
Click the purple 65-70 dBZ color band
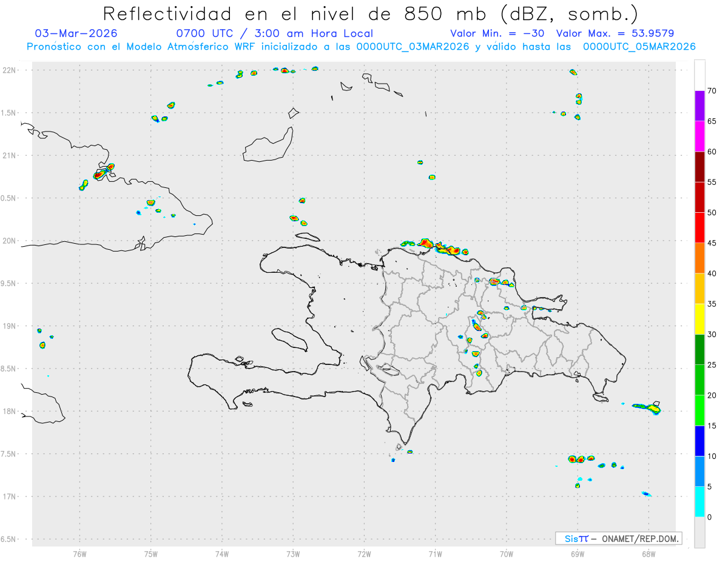coord(699,105)
